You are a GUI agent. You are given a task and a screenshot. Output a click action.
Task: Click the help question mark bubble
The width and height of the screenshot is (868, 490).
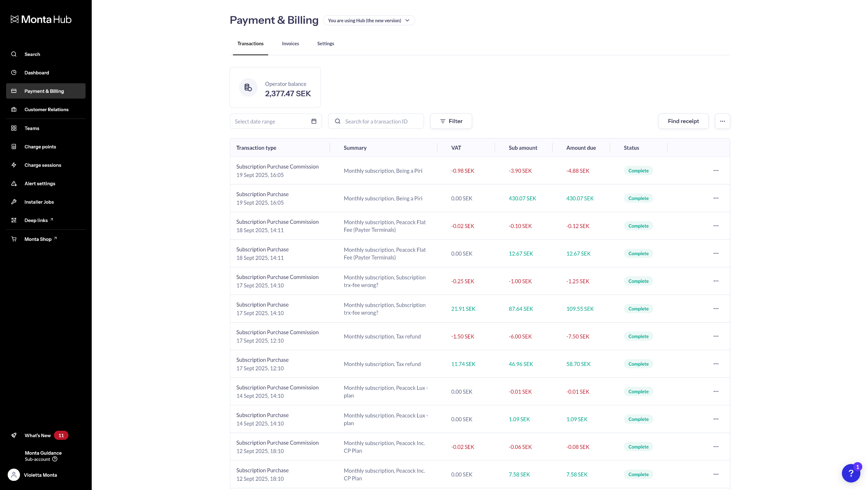pyautogui.click(x=850, y=473)
